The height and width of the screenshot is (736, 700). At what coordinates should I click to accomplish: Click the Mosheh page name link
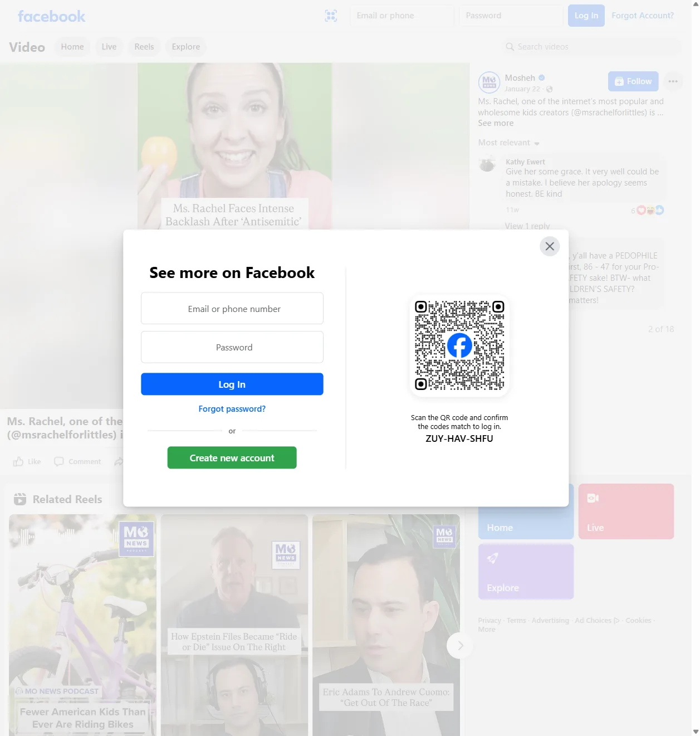click(520, 78)
